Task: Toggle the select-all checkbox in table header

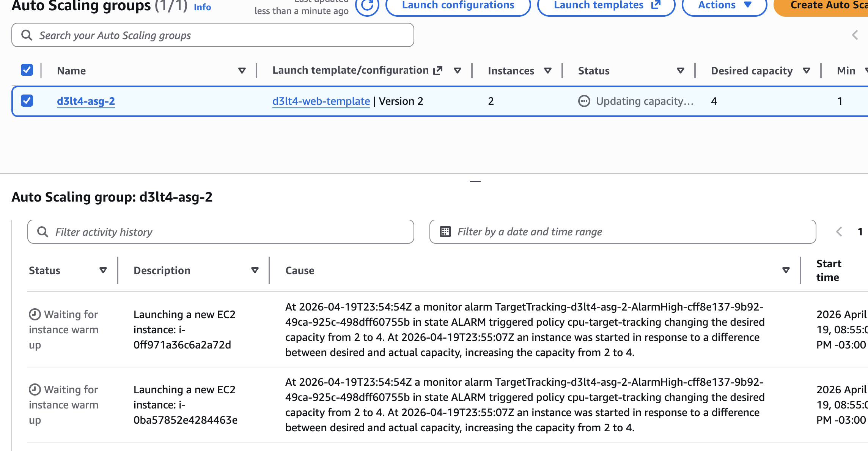Action: 27,70
